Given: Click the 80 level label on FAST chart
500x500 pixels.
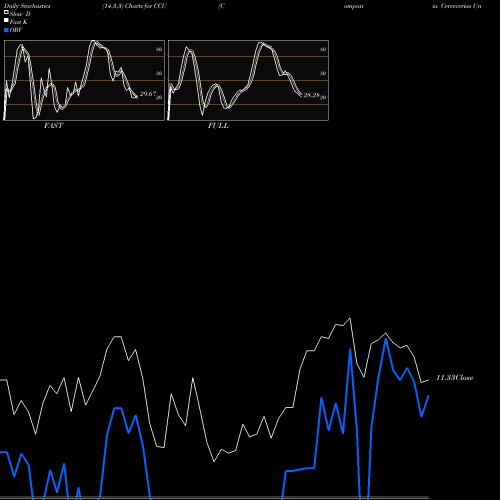Looking at the screenshot, I should click(159, 49).
